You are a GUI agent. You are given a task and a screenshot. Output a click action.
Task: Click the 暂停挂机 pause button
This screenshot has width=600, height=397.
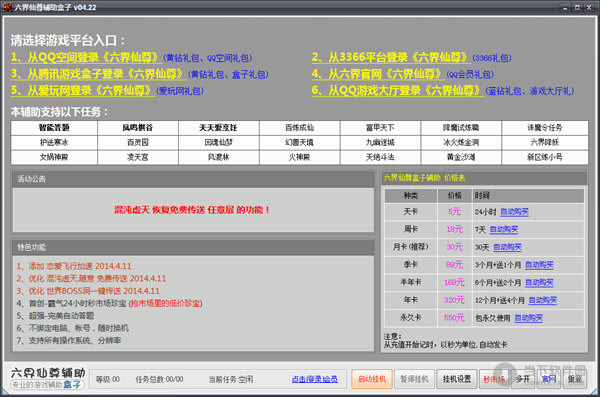coord(414,379)
